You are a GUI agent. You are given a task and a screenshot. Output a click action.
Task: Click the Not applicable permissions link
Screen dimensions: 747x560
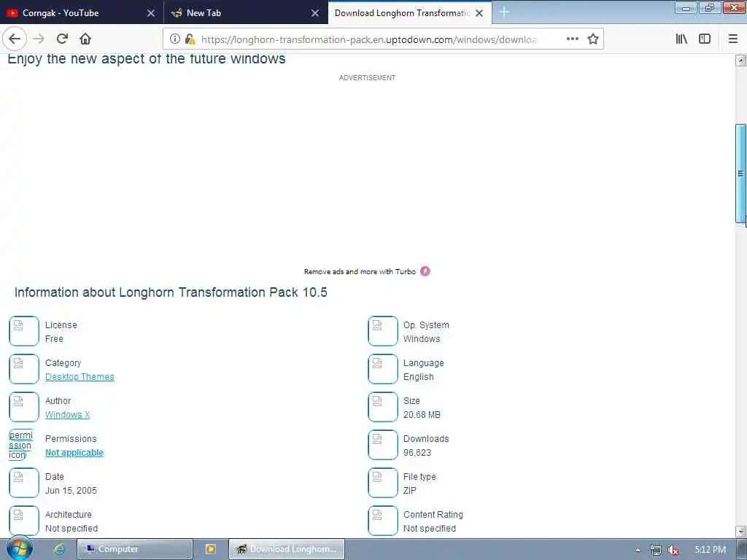pos(74,452)
